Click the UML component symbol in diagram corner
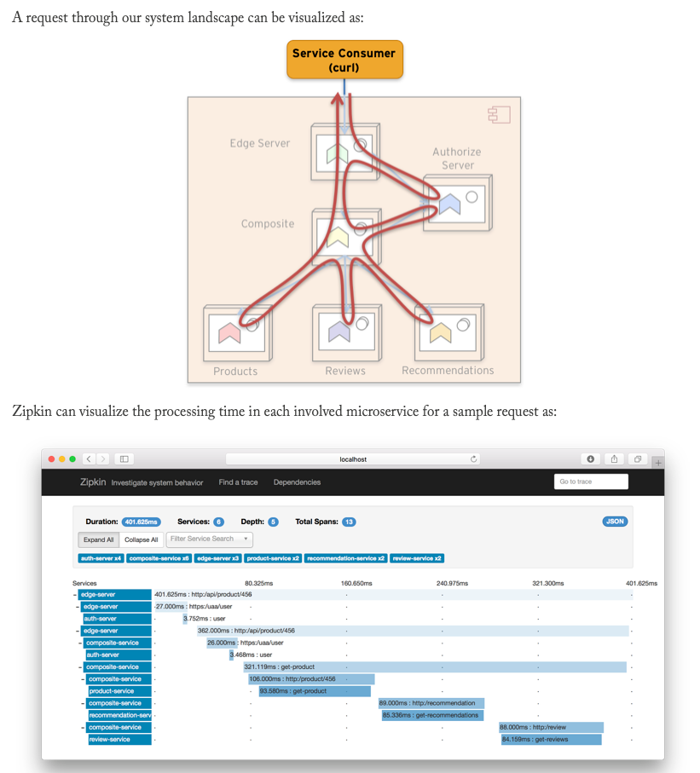This screenshot has width=700, height=773. 500,115
